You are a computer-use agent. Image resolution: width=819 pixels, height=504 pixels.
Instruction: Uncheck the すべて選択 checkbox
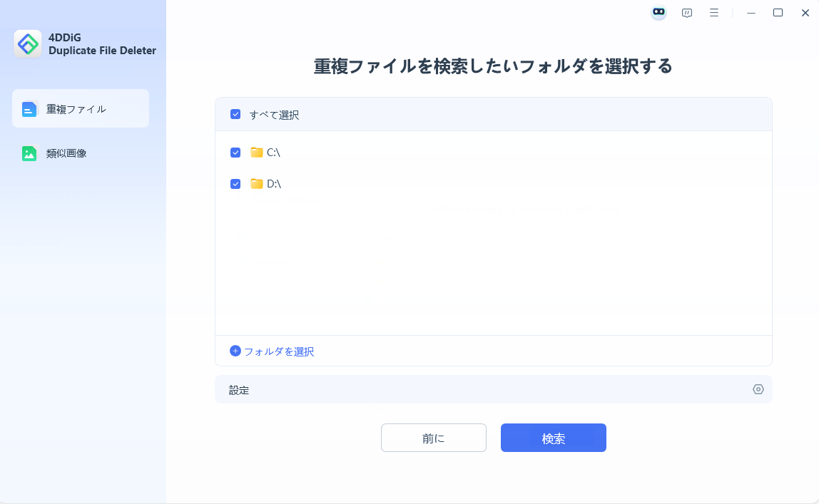(235, 114)
